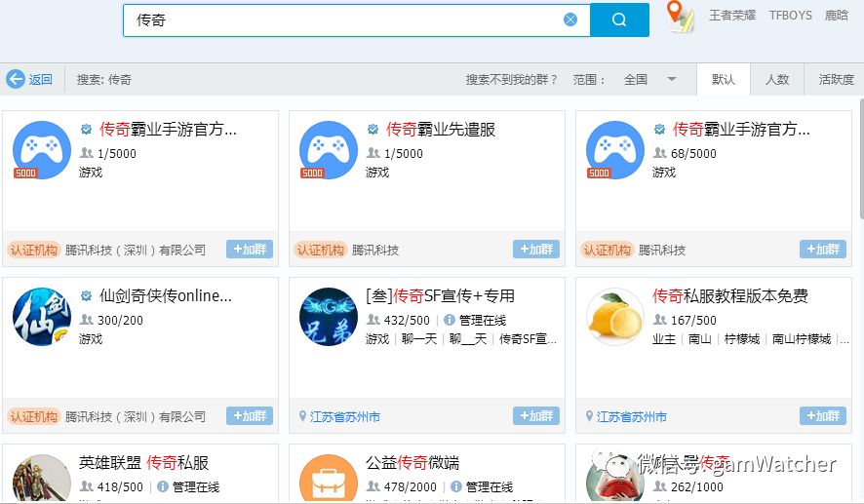Click the verified badge beside 仙剑奇侠传online
864x504 pixels.
click(86, 296)
